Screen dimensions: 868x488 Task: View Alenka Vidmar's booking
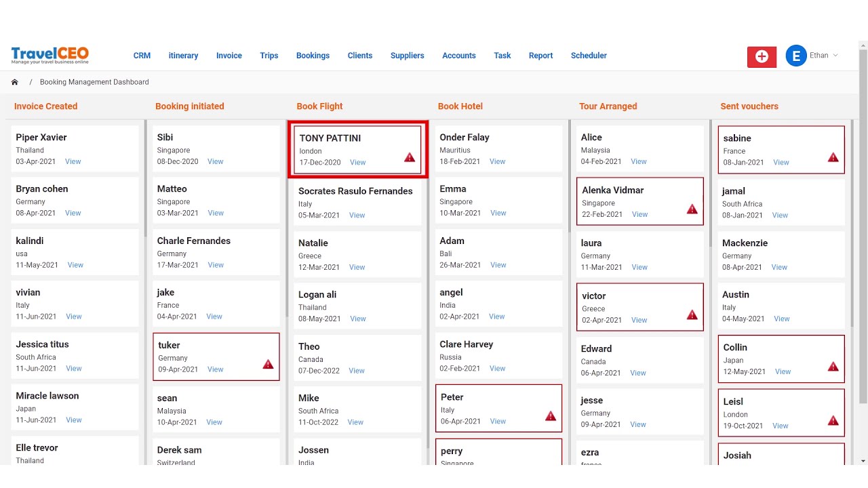click(x=640, y=214)
